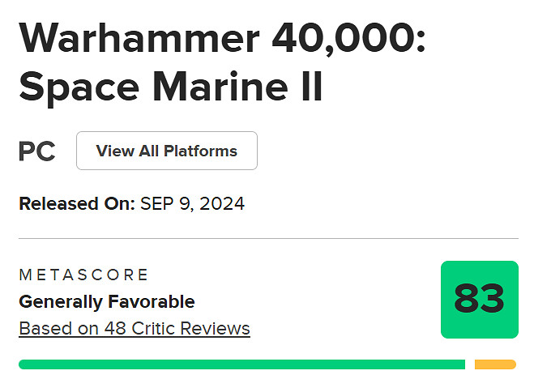Click the gap between green and yellow bars
534x392 pixels.
click(470, 364)
